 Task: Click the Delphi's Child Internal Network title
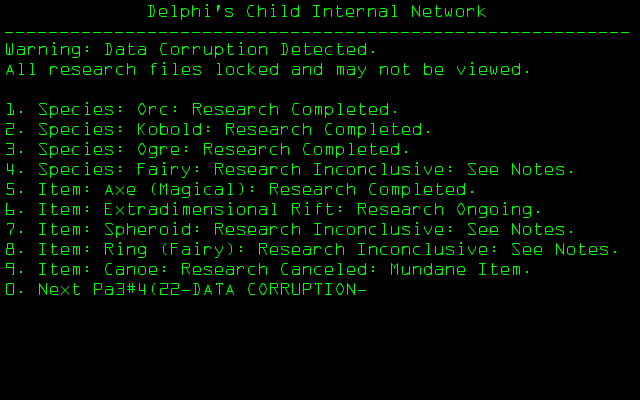[317, 12]
